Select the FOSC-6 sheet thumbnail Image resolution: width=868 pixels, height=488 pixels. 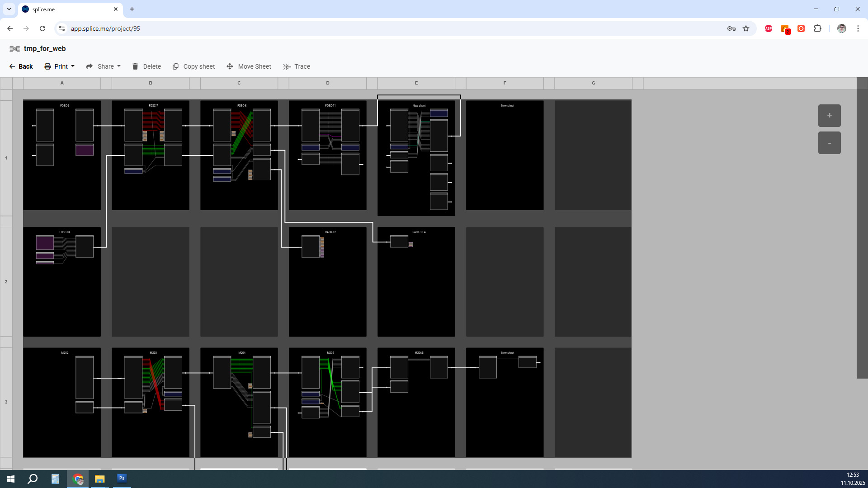(x=62, y=155)
